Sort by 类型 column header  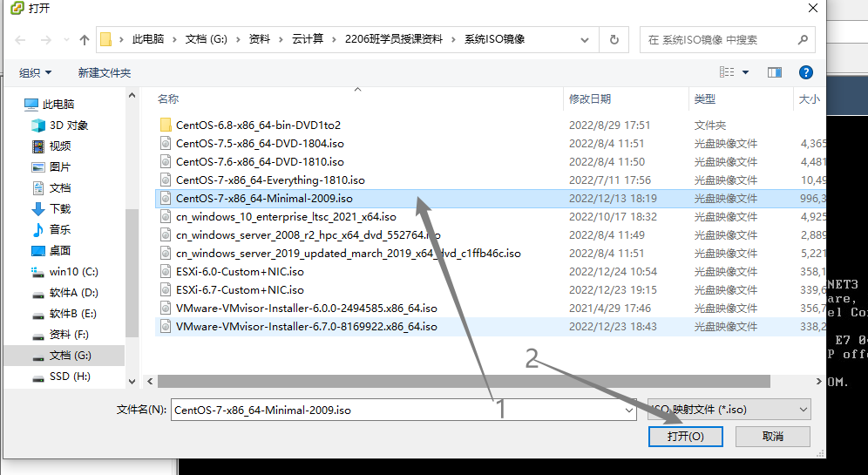705,99
